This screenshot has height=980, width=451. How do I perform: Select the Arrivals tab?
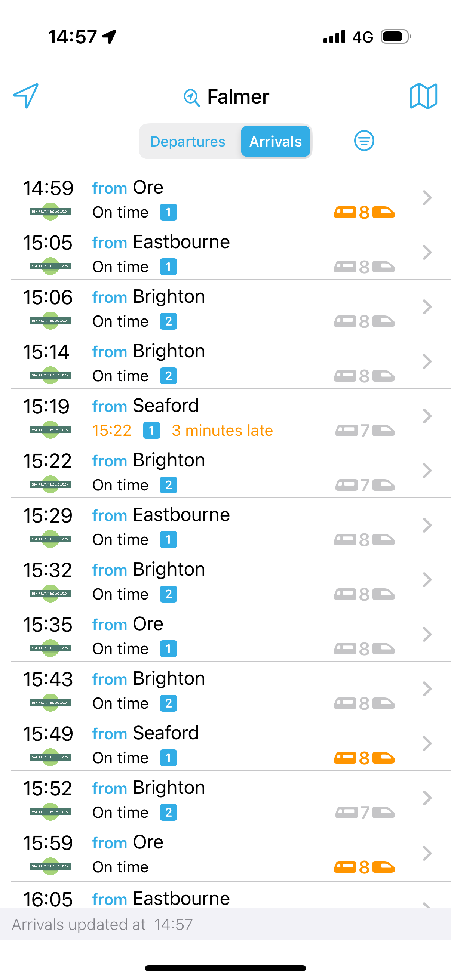pyautogui.click(x=276, y=142)
